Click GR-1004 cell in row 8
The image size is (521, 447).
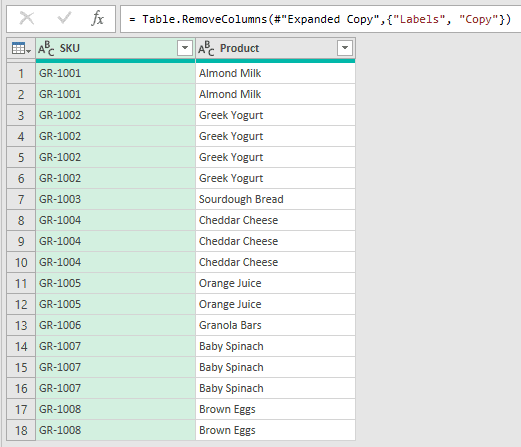(115, 220)
